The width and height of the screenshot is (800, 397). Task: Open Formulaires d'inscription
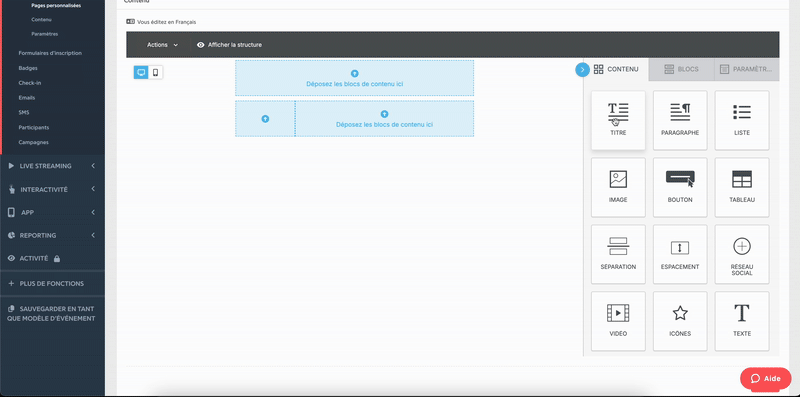50,53
